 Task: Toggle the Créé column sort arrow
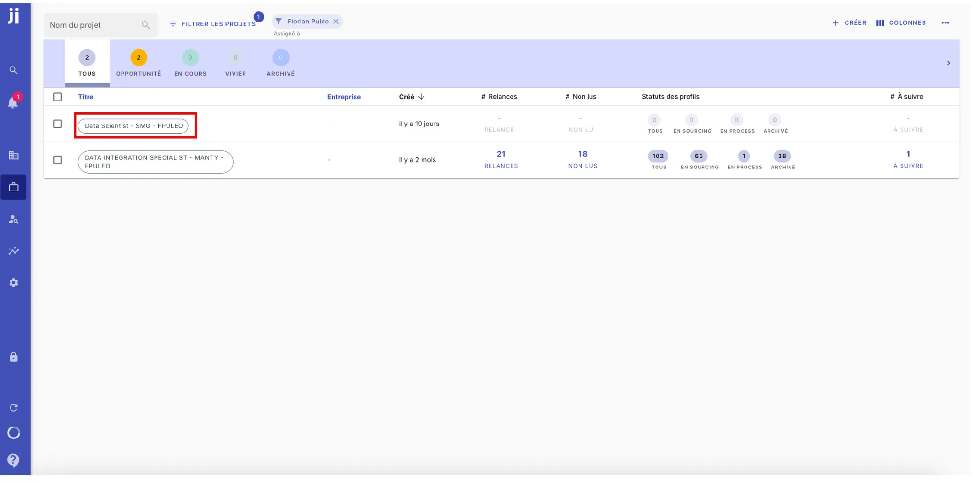click(421, 96)
